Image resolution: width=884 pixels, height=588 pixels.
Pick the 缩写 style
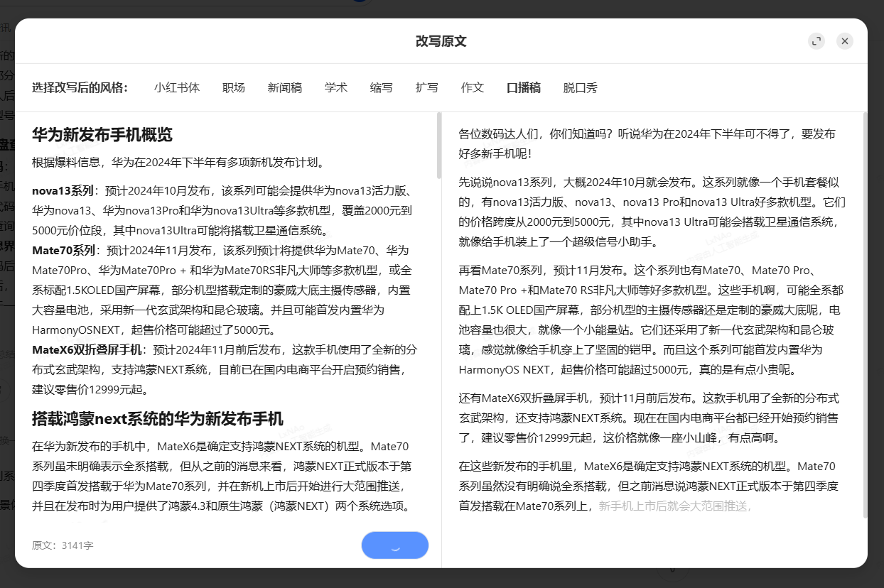381,87
